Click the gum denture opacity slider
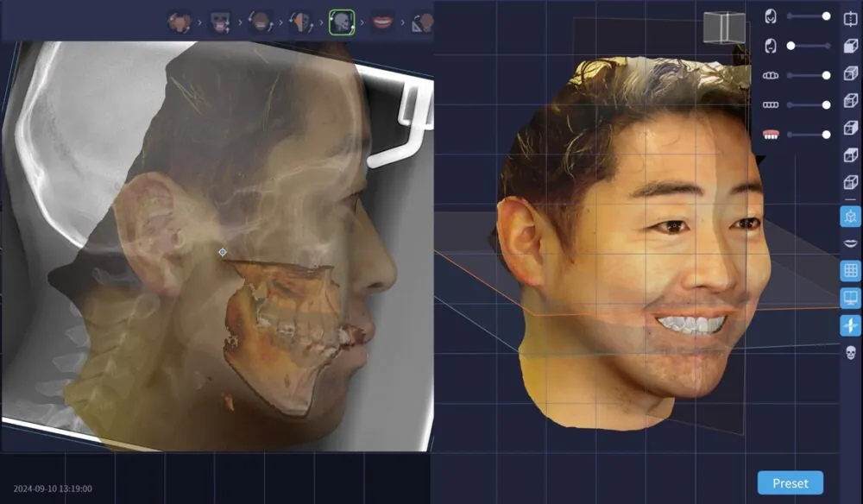This screenshot has height=504, width=863. pos(826,134)
